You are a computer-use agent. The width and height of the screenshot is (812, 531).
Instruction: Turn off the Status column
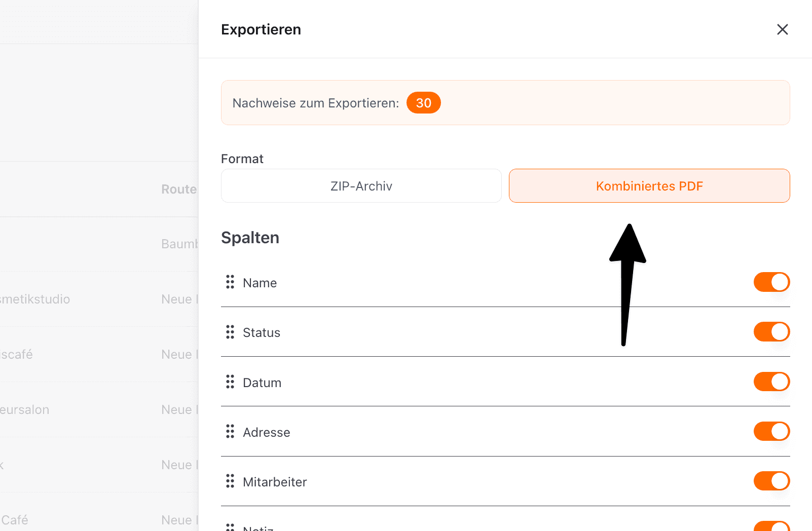(771, 332)
